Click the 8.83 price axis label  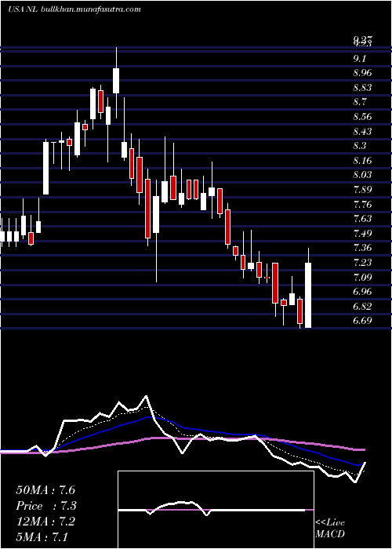362,88
